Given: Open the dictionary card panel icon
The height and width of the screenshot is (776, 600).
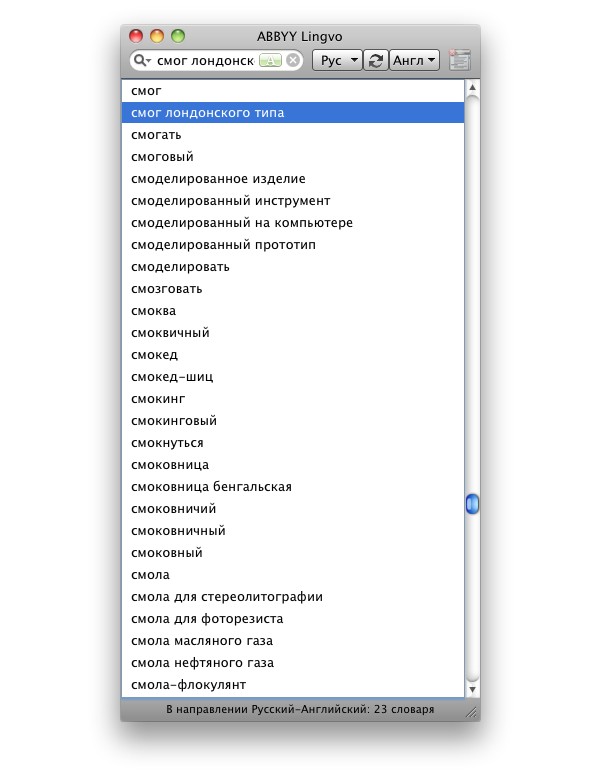Looking at the screenshot, I should 459,61.
